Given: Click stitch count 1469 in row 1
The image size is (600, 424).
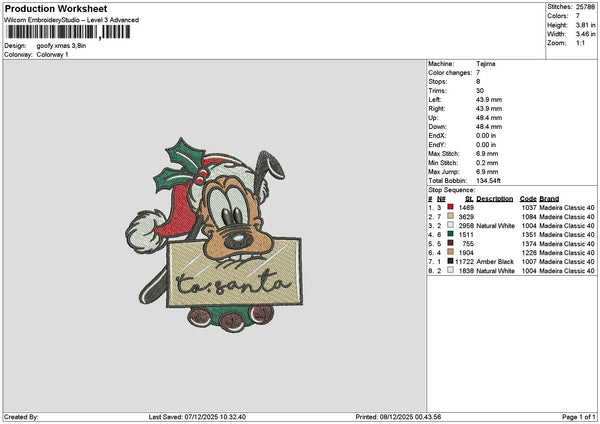Looking at the screenshot, I should [x=466, y=208].
